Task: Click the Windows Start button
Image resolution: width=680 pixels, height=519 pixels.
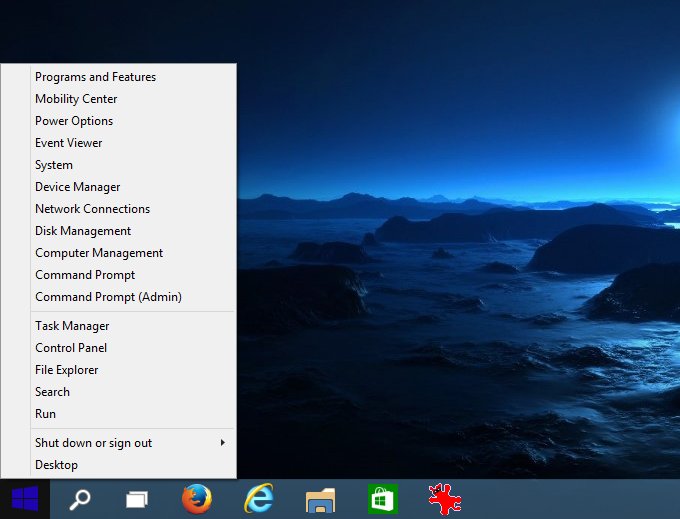Action: (x=25, y=499)
